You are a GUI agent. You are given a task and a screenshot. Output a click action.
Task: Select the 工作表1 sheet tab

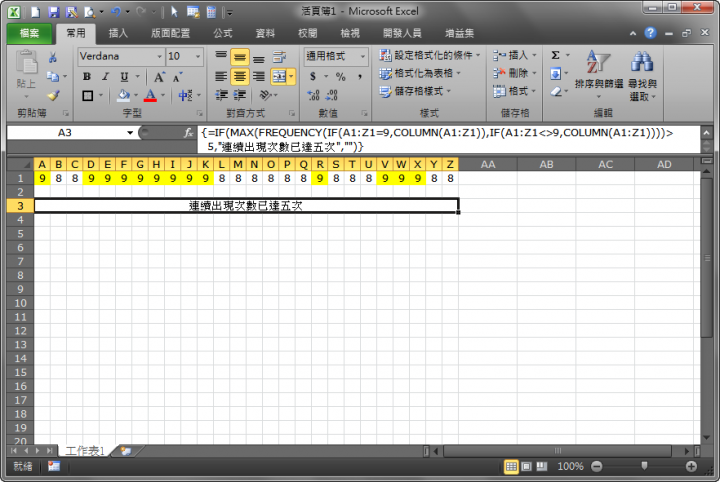tap(85, 451)
